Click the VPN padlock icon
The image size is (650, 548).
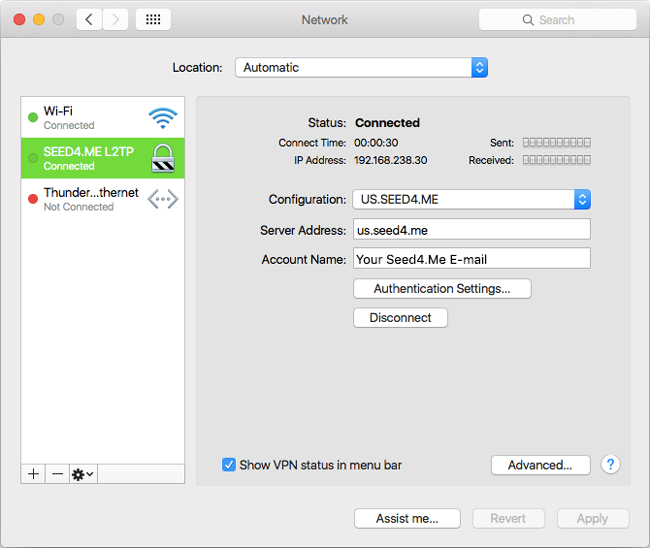click(x=162, y=159)
